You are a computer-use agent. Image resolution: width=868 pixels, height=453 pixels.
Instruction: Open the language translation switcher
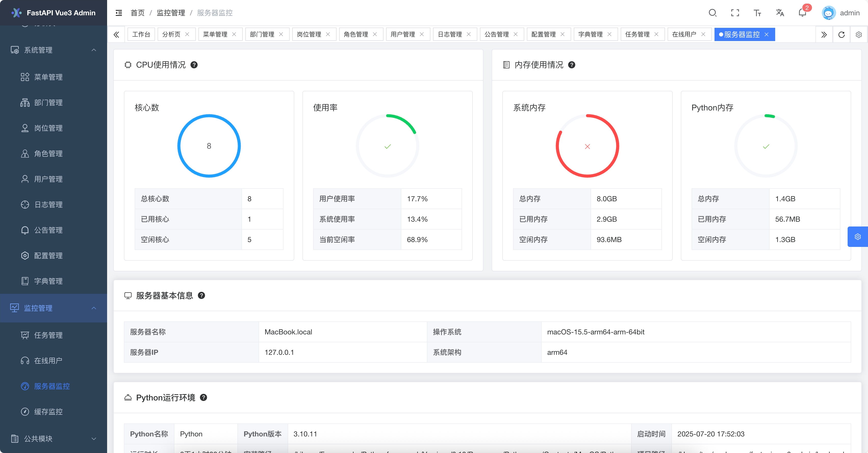pos(780,13)
